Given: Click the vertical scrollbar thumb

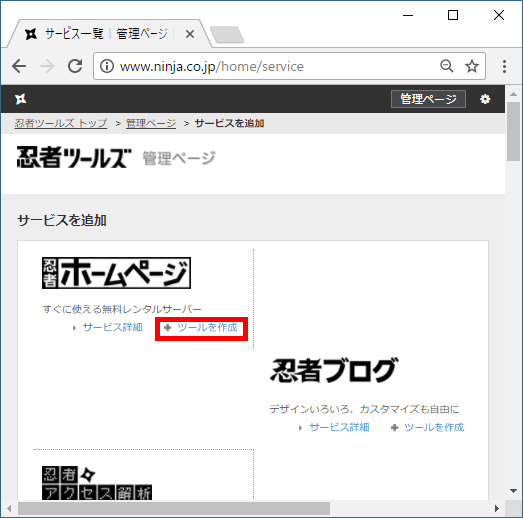Looking at the screenshot, I should (x=514, y=132).
